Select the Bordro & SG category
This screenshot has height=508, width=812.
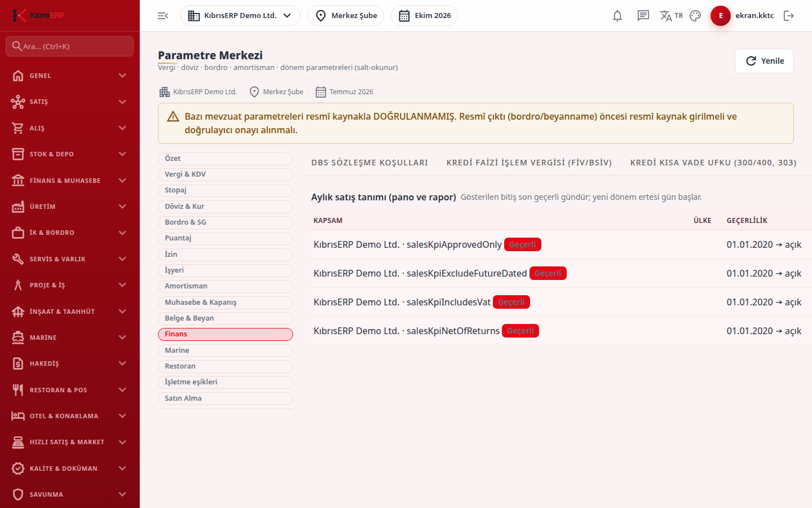coord(226,222)
